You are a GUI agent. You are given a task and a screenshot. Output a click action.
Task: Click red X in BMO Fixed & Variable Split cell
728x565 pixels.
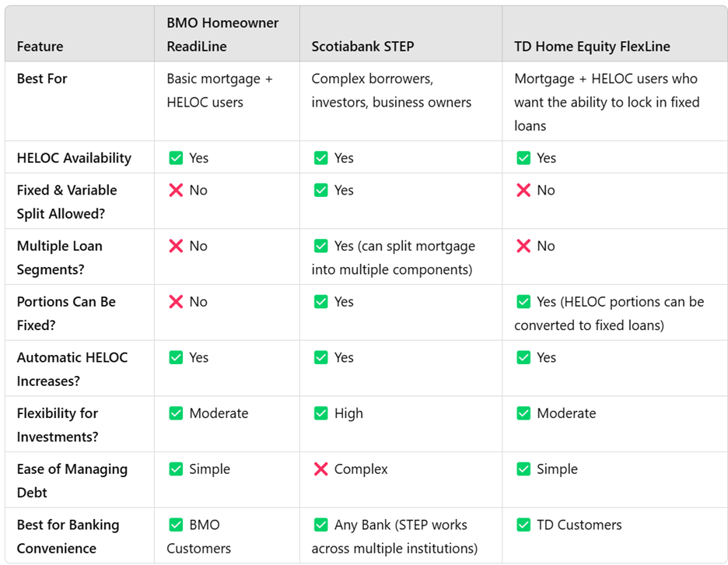click(x=176, y=191)
